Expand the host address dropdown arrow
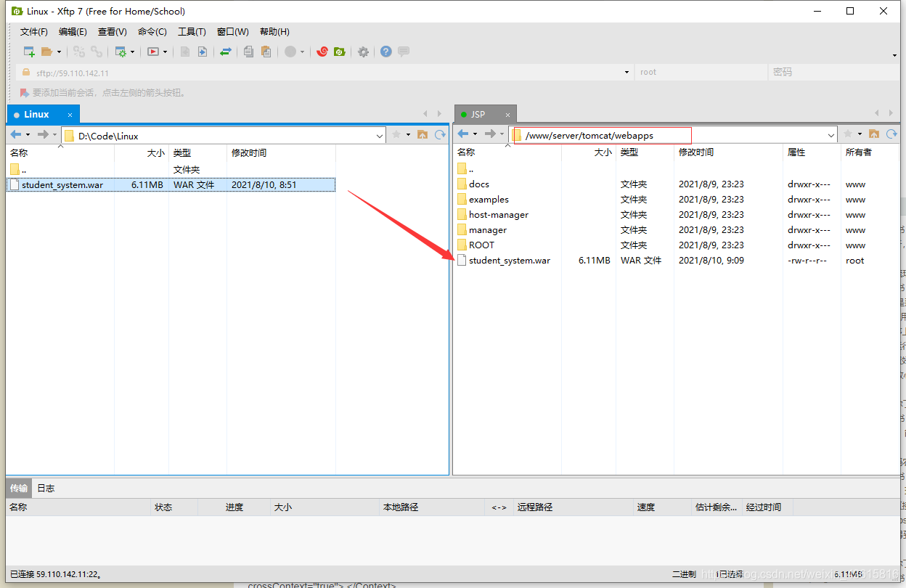906x588 pixels. (x=627, y=73)
